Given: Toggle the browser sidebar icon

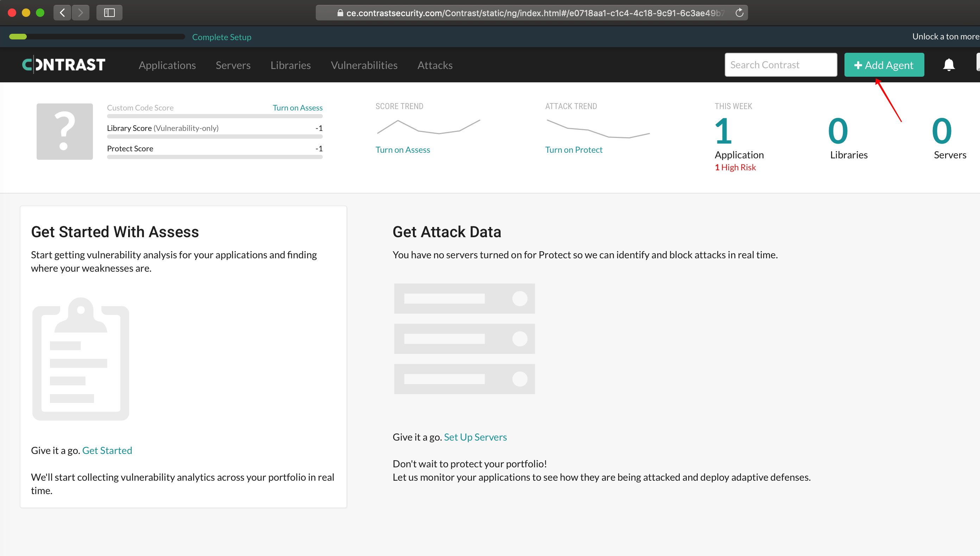Looking at the screenshot, I should pos(109,13).
